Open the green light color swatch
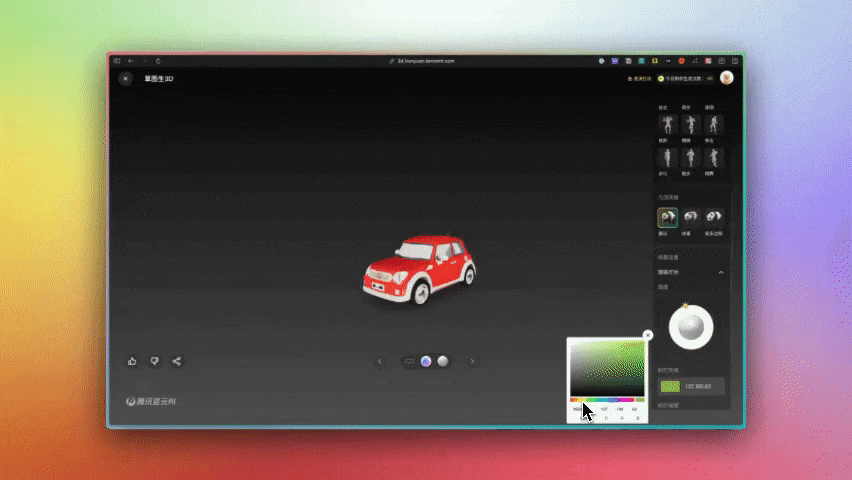Image resolution: width=852 pixels, height=480 pixels. click(670, 387)
